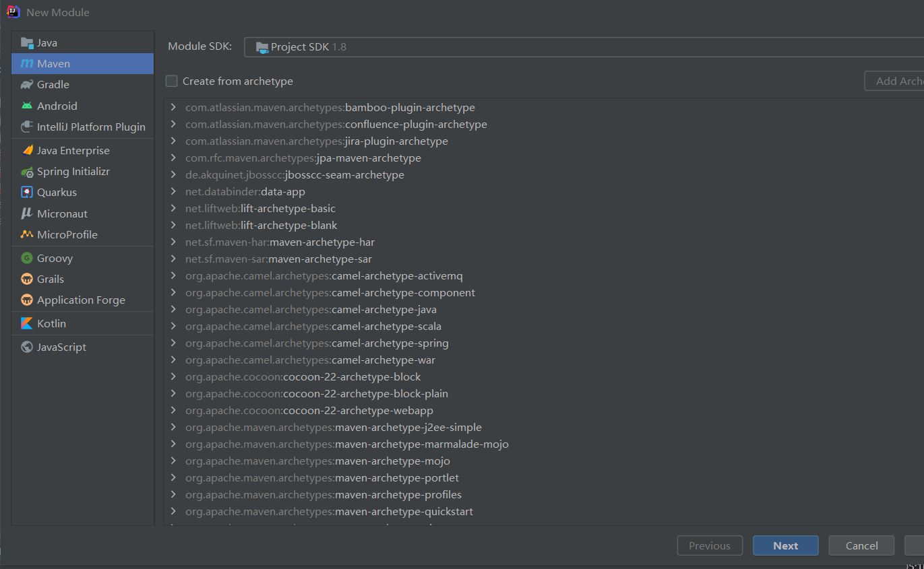The height and width of the screenshot is (569, 924).
Task: Click the Grails icon
Action: [x=27, y=279]
